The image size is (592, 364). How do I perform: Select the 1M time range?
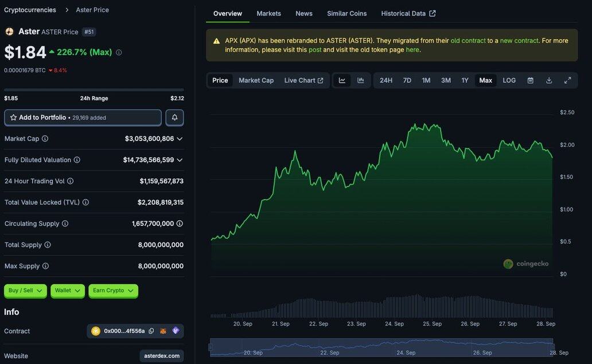(x=426, y=80)
